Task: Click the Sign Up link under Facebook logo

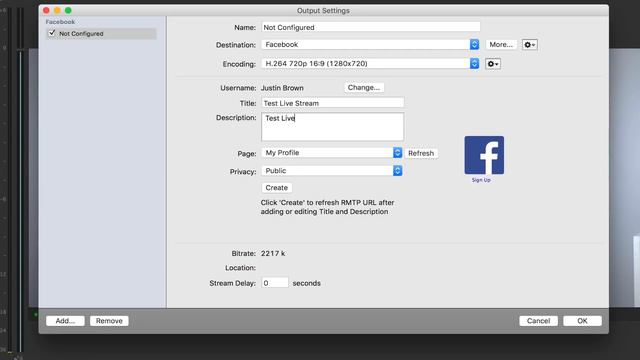Action: point(481,180)
